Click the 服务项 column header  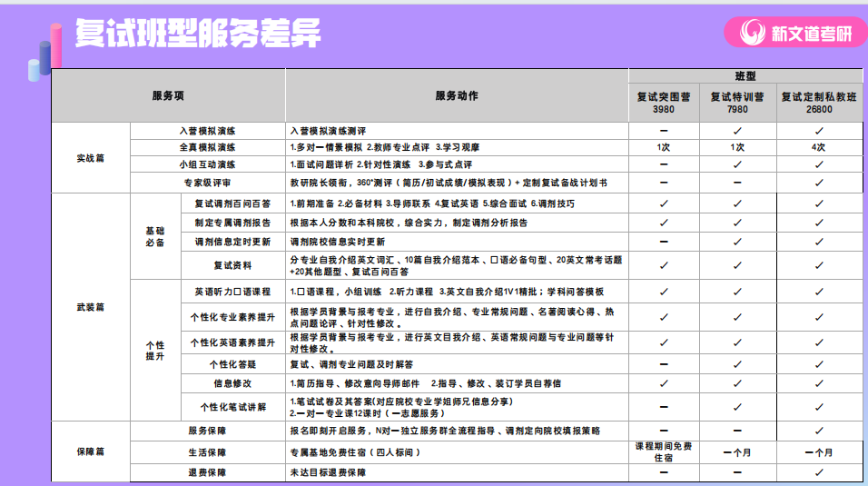[168, 95]
